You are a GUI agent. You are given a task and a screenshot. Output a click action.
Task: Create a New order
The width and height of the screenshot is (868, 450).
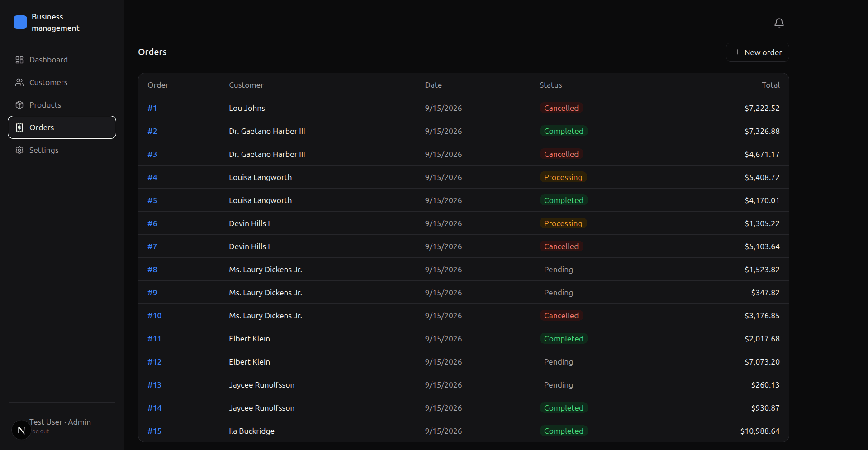tap(758, 52)
